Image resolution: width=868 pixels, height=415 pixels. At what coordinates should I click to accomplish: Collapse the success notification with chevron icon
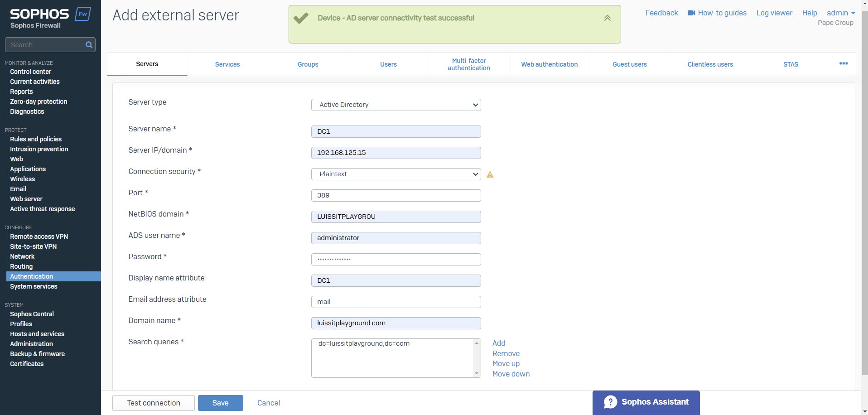click(x=607, y=18)
